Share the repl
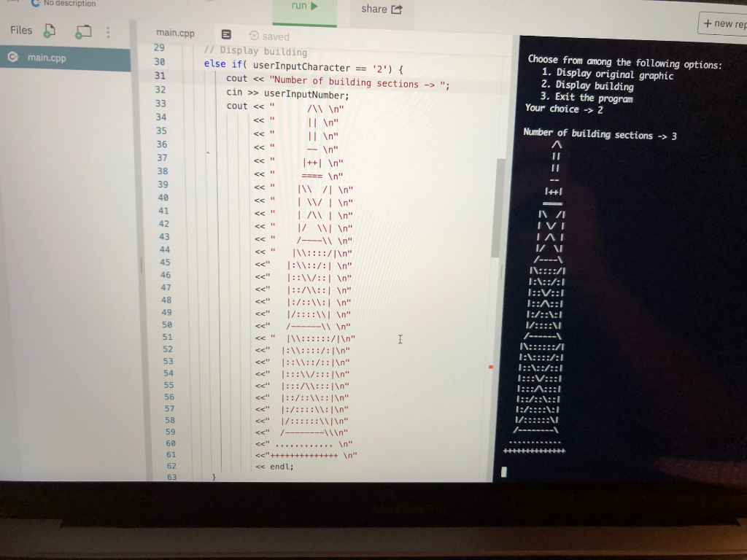 tap(373, 9)
